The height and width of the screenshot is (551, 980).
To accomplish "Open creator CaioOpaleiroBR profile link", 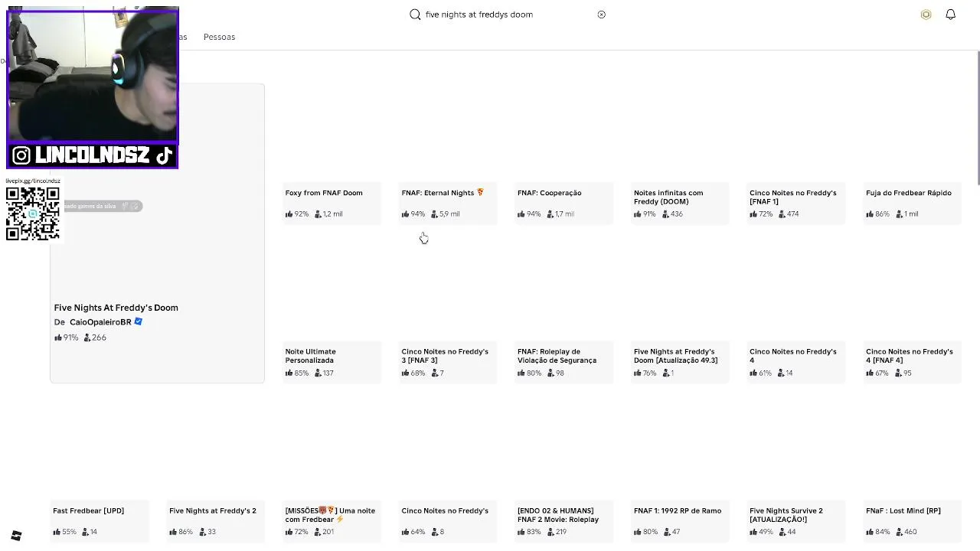I will [100, 322].
